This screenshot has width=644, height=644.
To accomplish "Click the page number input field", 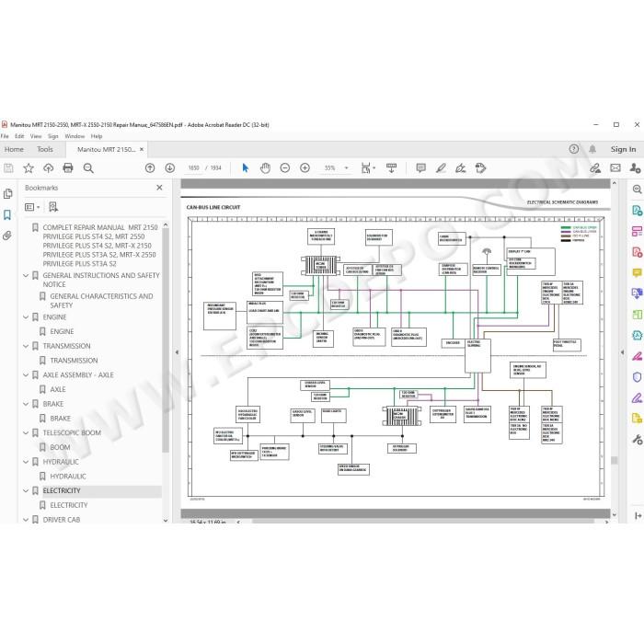I will pos(193,167).
